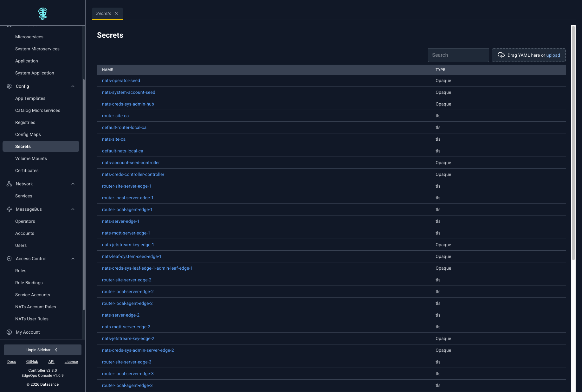Click the Datasance tree logo icon
The height and width of the screenshot is (392, 582).
[42, 14]
